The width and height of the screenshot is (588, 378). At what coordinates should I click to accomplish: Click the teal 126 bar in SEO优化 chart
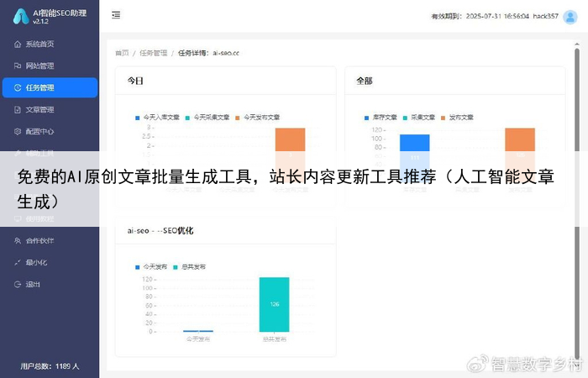(274, 304)
